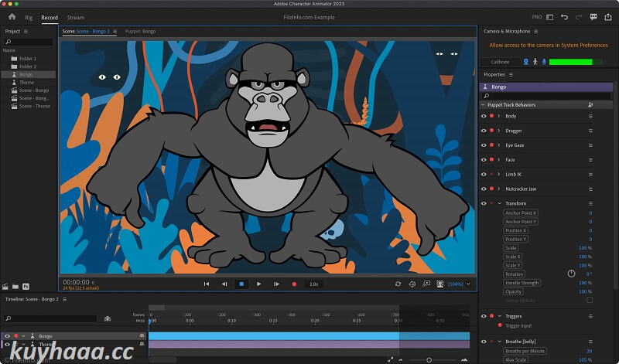Open the workspace layout icon next to PRO
This screenshot has width=619, height=364.
549,17
